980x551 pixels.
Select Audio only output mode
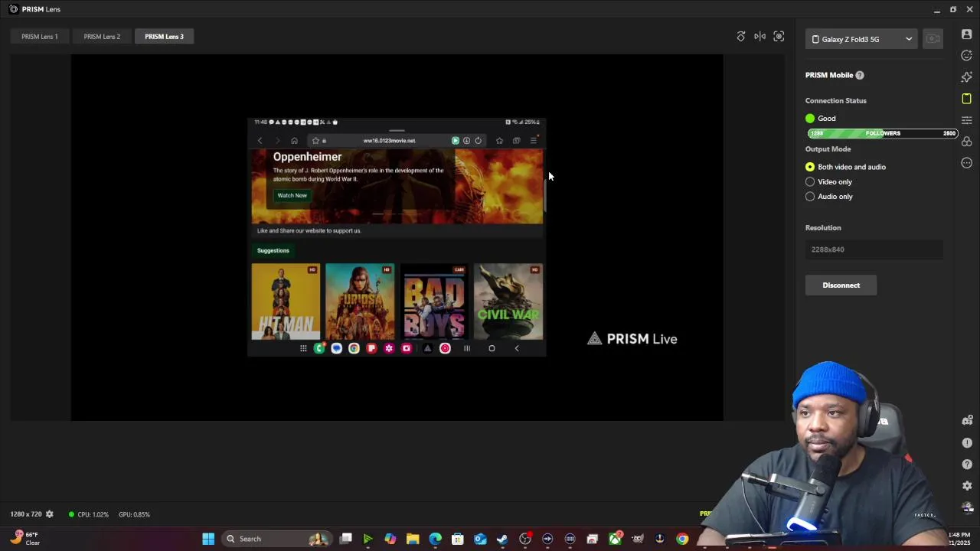click(x=829, y=197)
